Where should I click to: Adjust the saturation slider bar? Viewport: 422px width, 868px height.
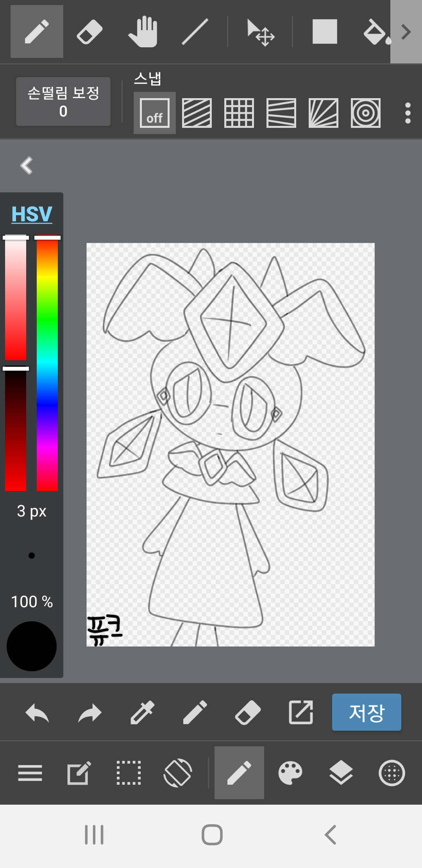16,298
